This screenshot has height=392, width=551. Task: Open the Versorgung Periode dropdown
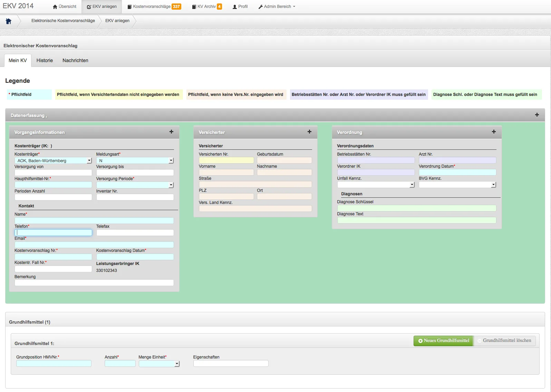(135, 185)
